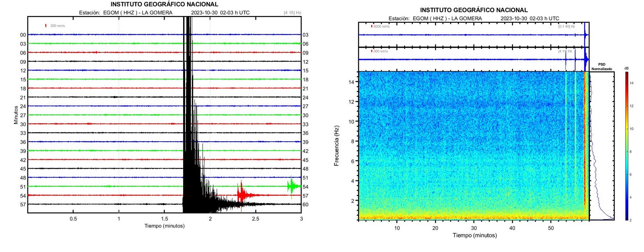Click the bright red vertical band ending the spectrogram
644x252 pixels.
[x=585, y=145]
